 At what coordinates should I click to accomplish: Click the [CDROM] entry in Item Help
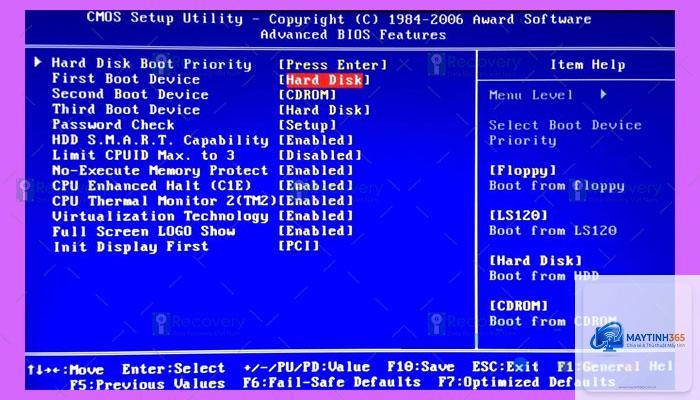point(518,306)
